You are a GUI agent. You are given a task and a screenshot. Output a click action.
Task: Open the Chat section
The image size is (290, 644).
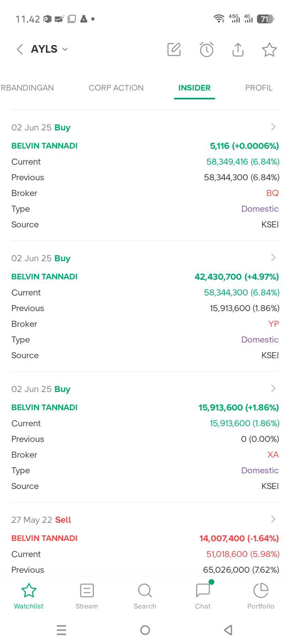click(203, 596)
